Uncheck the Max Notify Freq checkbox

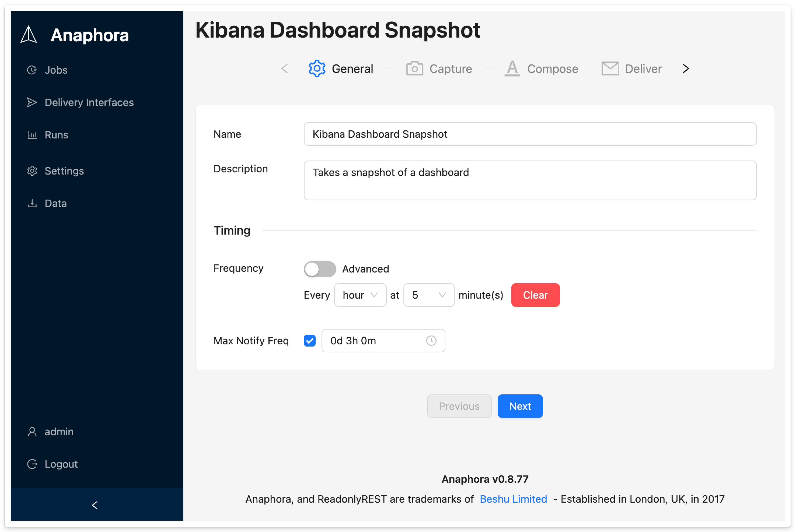[x=309, y=341]
